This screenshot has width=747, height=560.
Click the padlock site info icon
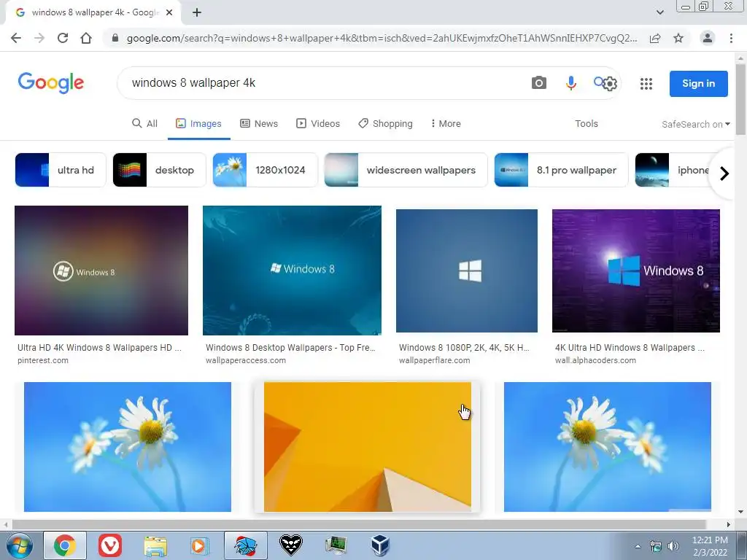coord(115,38)
